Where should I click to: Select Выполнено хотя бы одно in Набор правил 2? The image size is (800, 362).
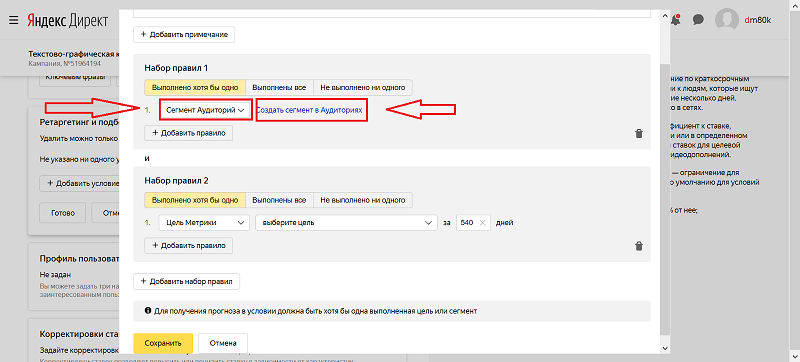pyautogui.click(x=195, y=200)
